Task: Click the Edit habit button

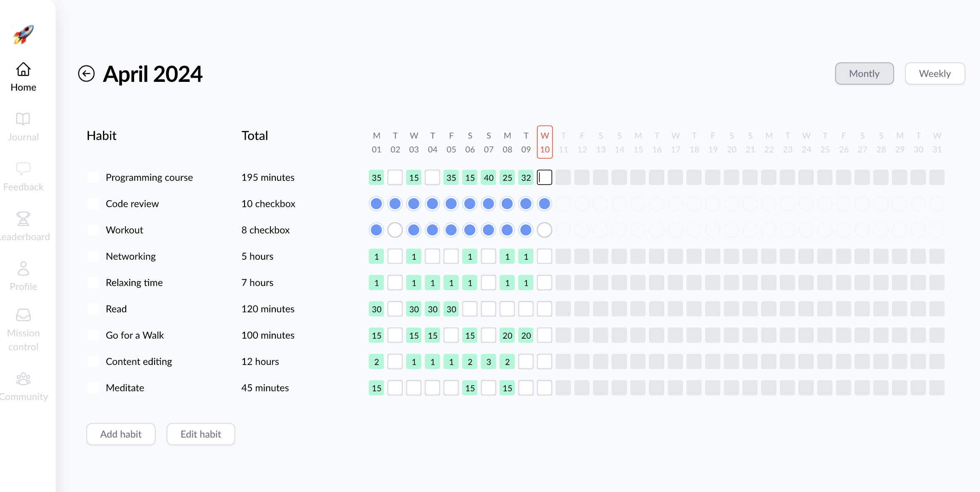Action: 201,434
